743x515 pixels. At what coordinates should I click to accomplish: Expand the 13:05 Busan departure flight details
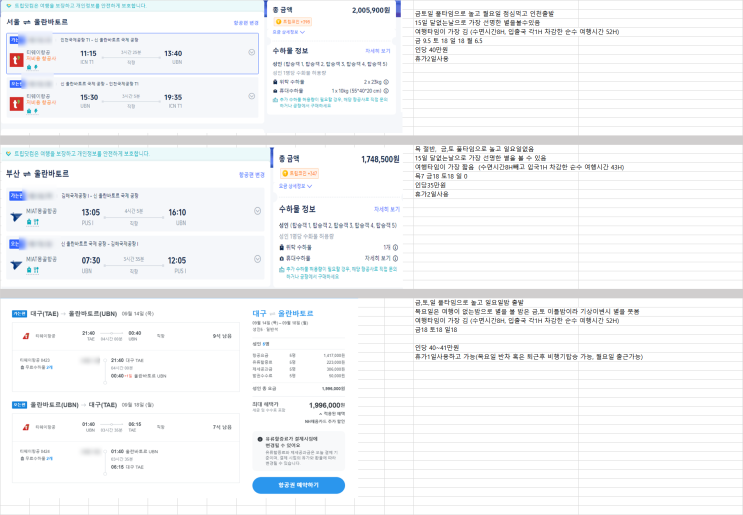(257, 211)
